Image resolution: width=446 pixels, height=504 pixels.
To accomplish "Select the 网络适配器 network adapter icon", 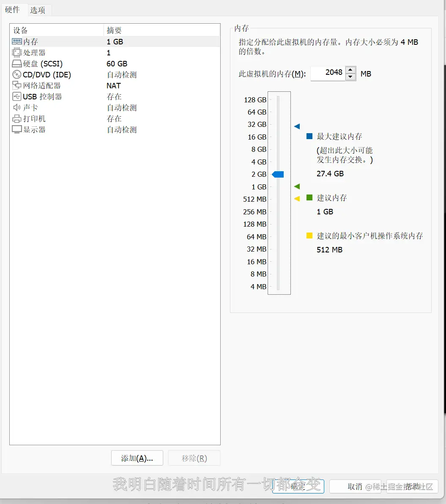I will 17,85.
